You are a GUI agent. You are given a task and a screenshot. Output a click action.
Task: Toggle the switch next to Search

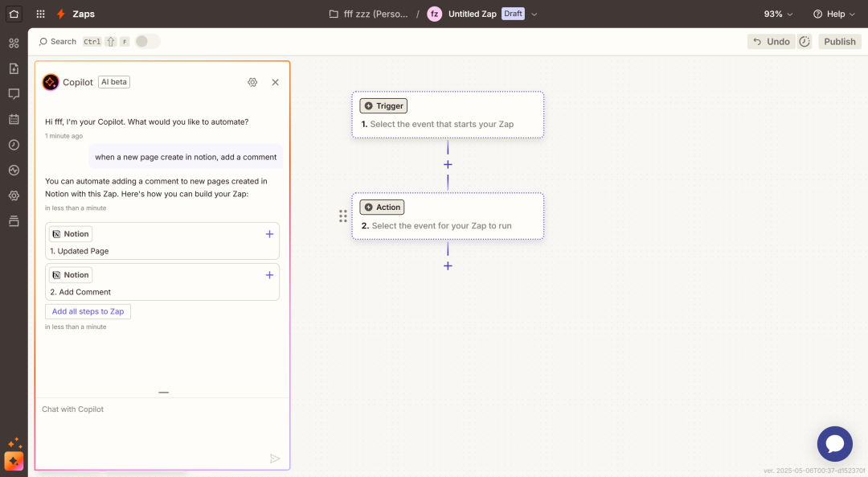147,42
